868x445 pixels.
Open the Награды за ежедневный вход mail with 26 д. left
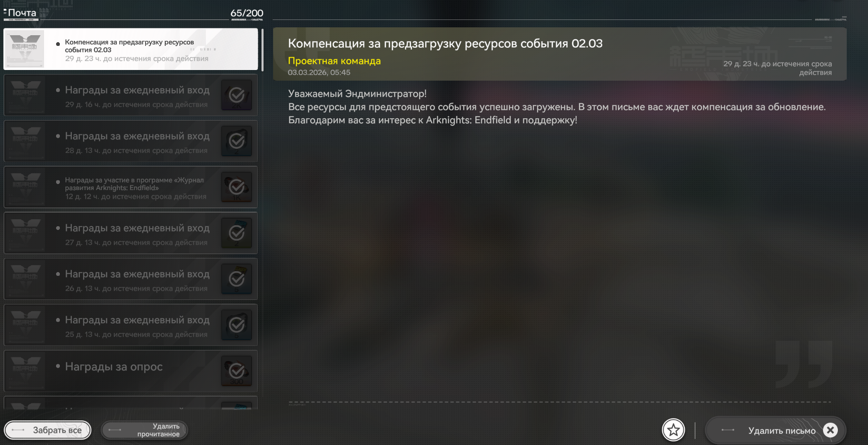point(131,279)
